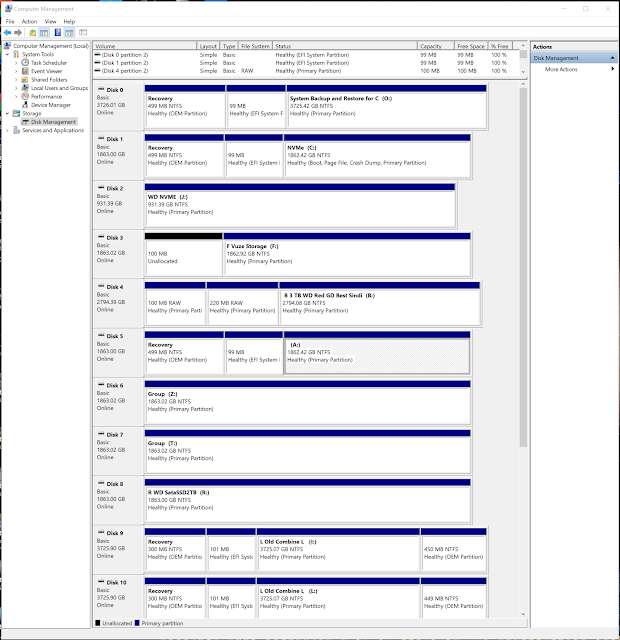Screen dimensions: 620x640
Task: Click the blue Help toolbar icon
Action: [58, 33]
